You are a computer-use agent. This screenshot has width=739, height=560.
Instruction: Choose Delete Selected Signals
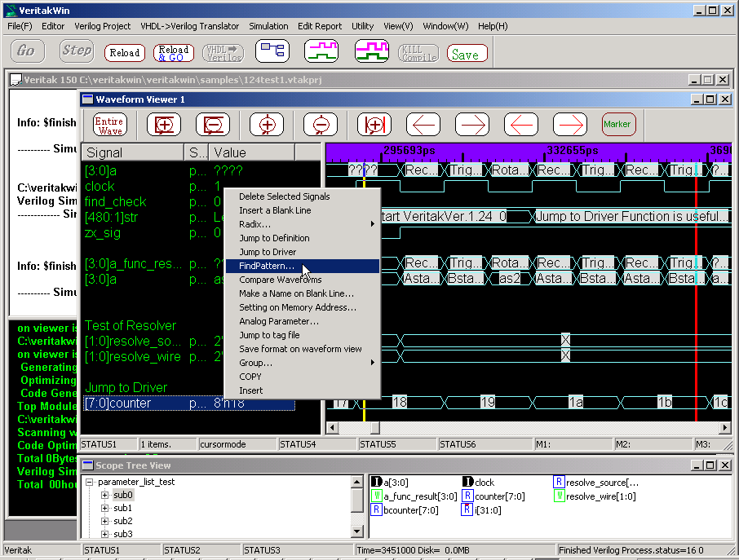(x=303, y=196)
